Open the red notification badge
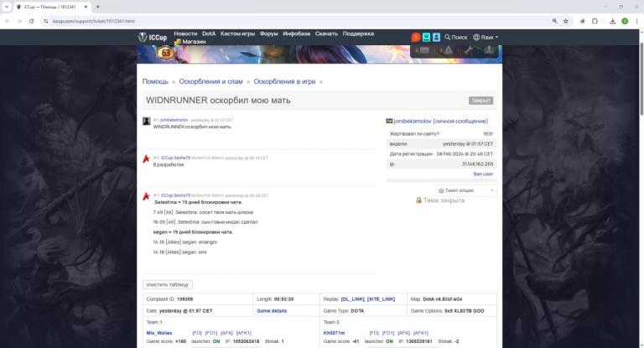Image resolution: width=644 pixels, height=348 pixels. (416, 38)
